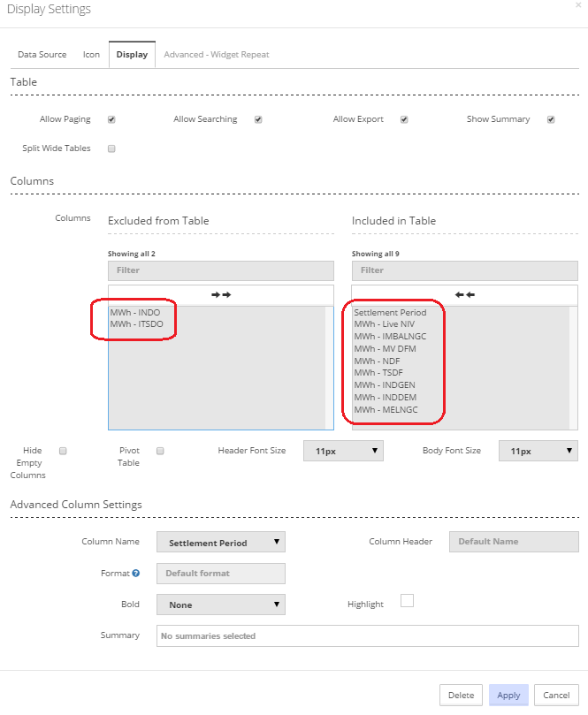Open the Body Font Size dropdown

[538, 451]
